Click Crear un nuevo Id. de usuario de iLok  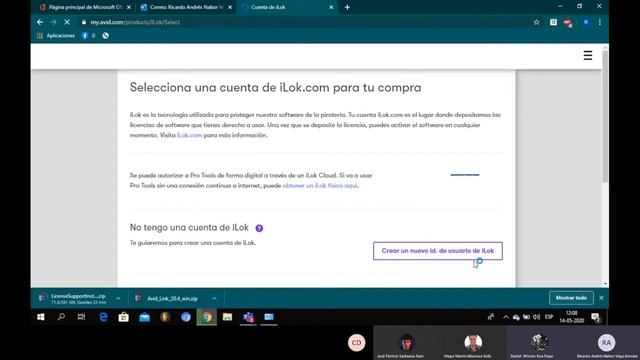(x=438, y=251)
